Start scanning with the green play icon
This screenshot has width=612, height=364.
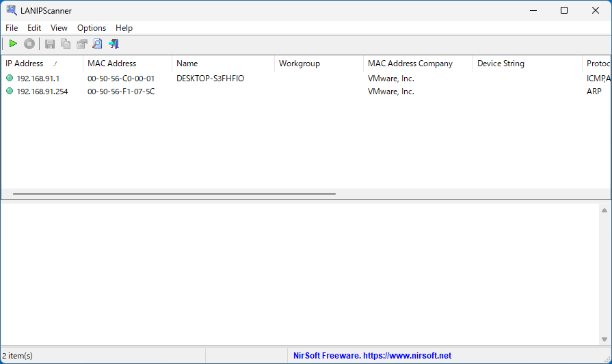[13, 44]
